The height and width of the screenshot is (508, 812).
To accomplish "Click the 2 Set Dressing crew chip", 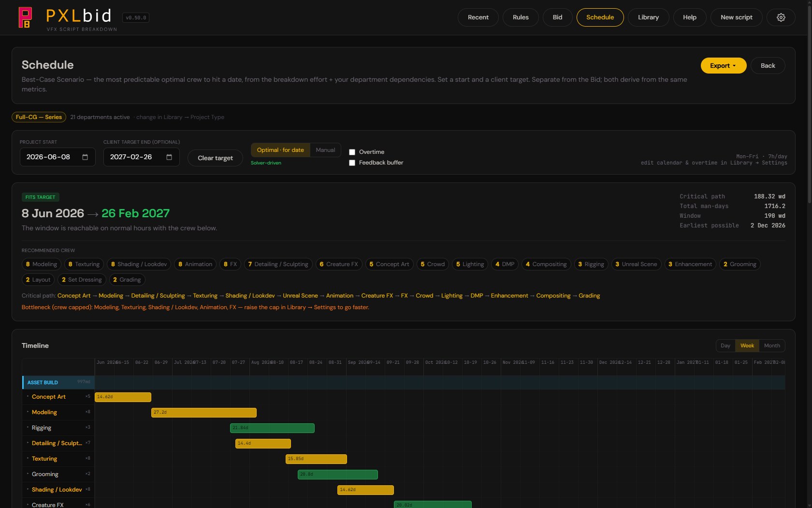I will coord(82,280).
